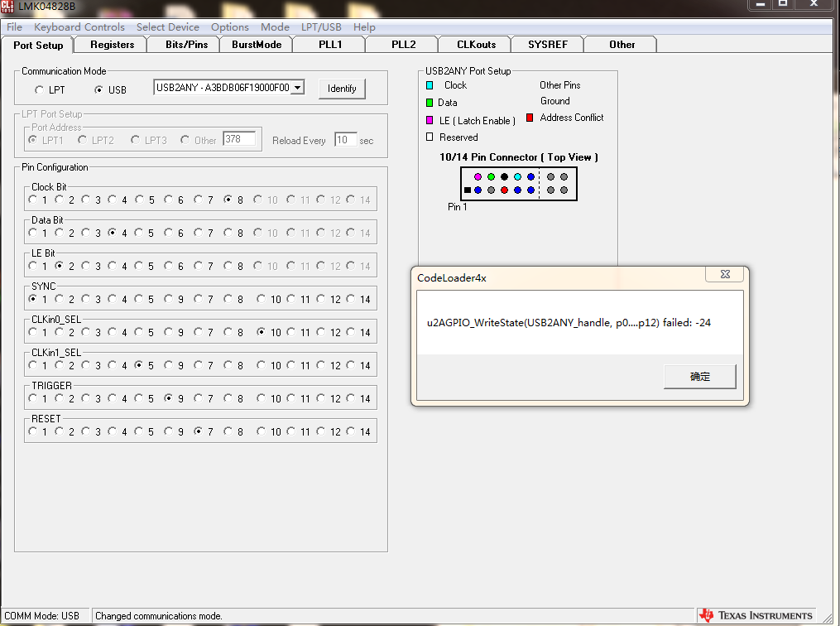Switch to the Registers tab

pyautogui.click(x=112, y=45)
